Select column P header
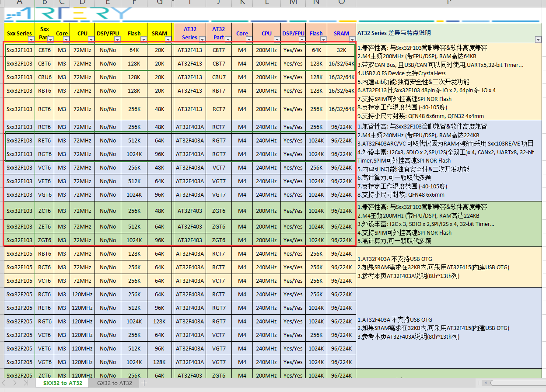This screenshot has width=546, height=392. click(449, 3)
